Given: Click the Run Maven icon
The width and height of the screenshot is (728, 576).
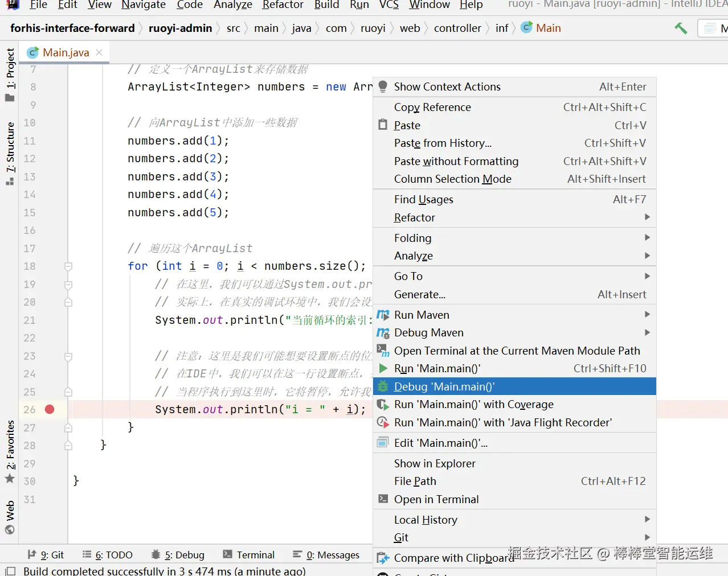Looking at the screenshot, I should (383, 315).
